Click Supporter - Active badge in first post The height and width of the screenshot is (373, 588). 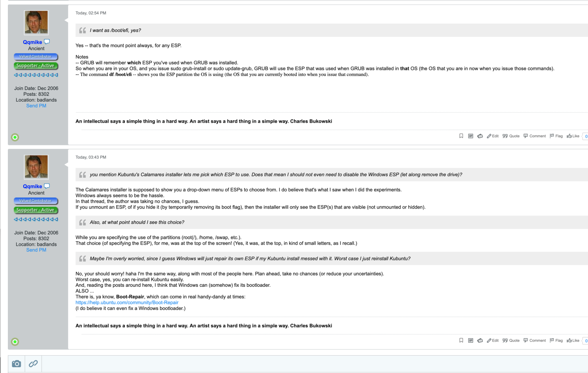(x=36, y=66)
